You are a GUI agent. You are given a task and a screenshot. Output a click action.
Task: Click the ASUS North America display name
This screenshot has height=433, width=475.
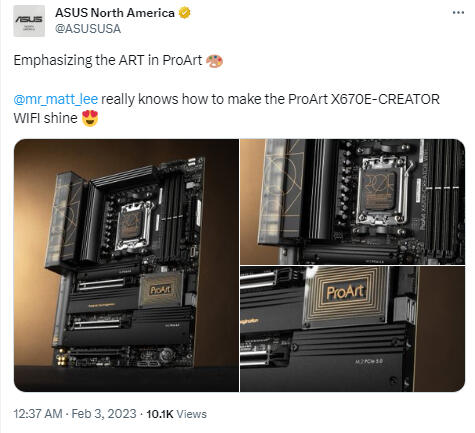(115, 13)
